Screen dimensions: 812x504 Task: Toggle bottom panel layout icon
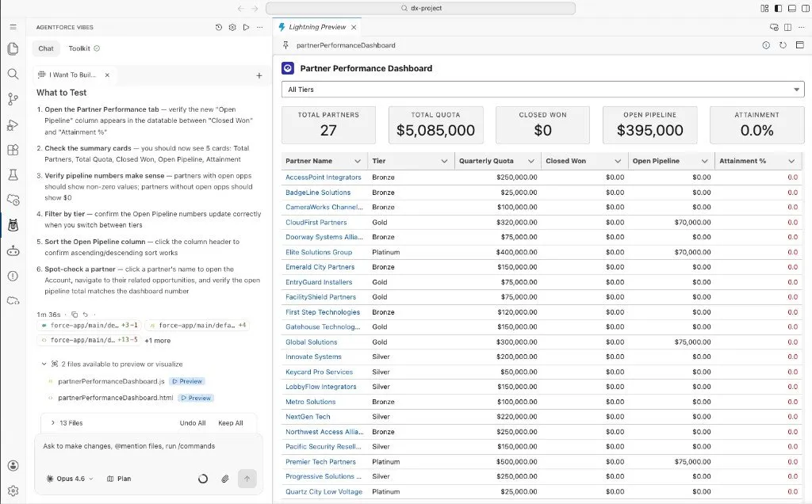tap(792, 8)
